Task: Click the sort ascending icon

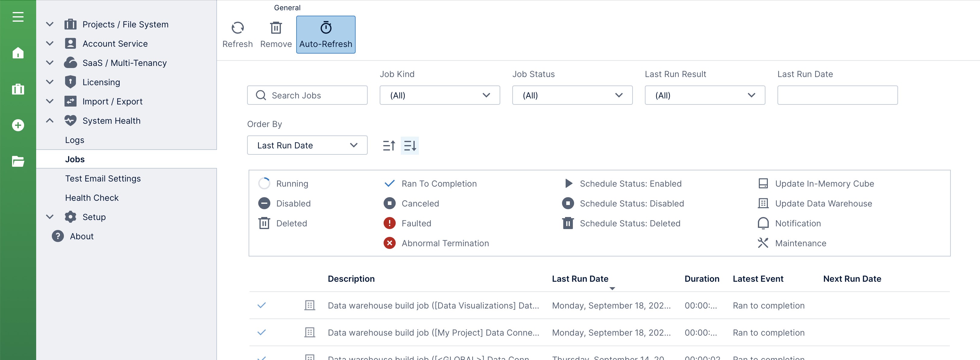Action: point(389,145)
